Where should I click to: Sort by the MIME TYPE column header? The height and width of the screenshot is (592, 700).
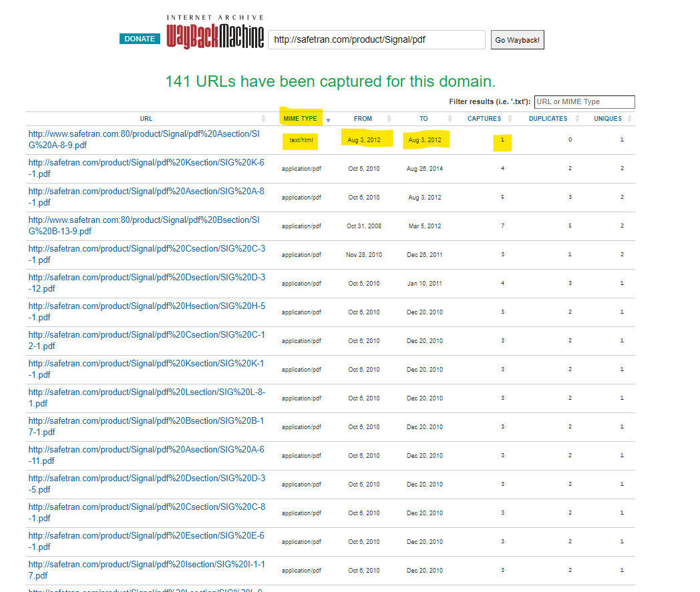300,119
